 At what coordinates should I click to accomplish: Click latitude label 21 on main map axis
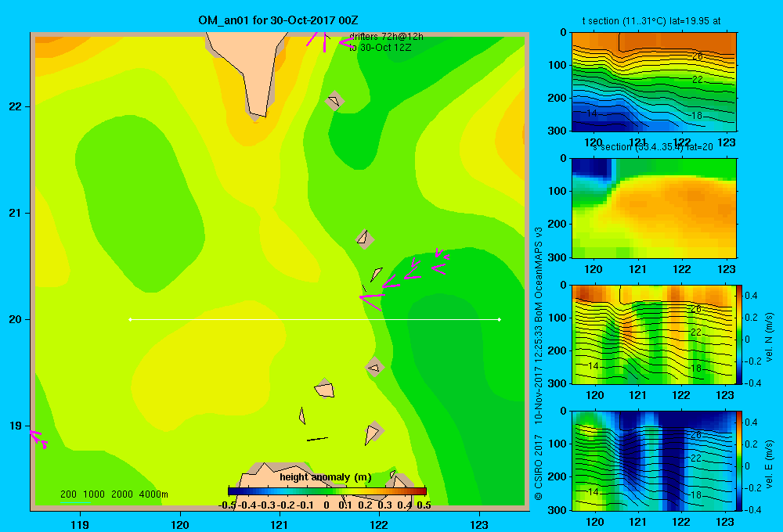pyautogui.click(x=16, y=213)
